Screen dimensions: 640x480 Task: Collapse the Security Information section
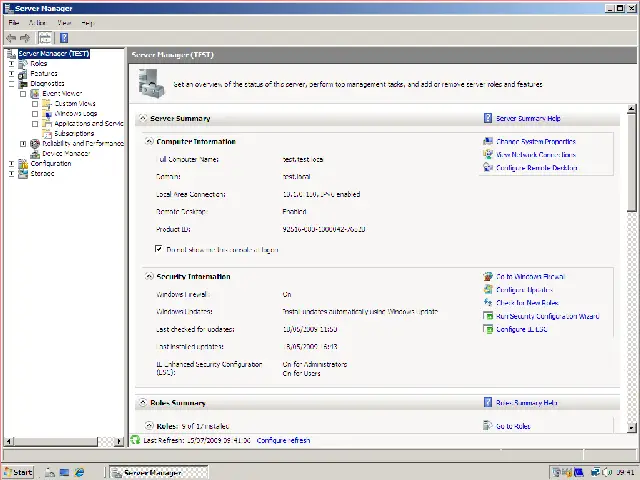point(149,277)
